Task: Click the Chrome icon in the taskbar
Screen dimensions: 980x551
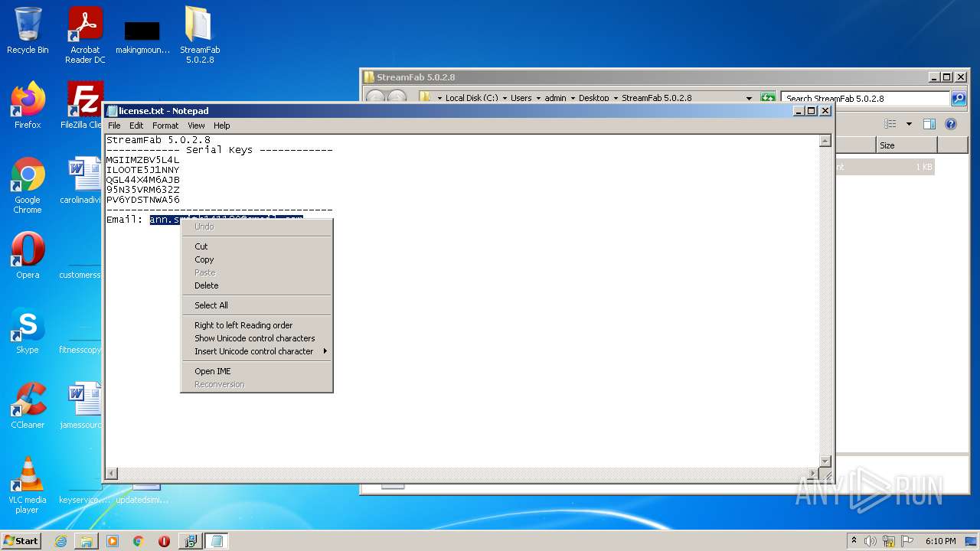Action: (x=139, y=541)
